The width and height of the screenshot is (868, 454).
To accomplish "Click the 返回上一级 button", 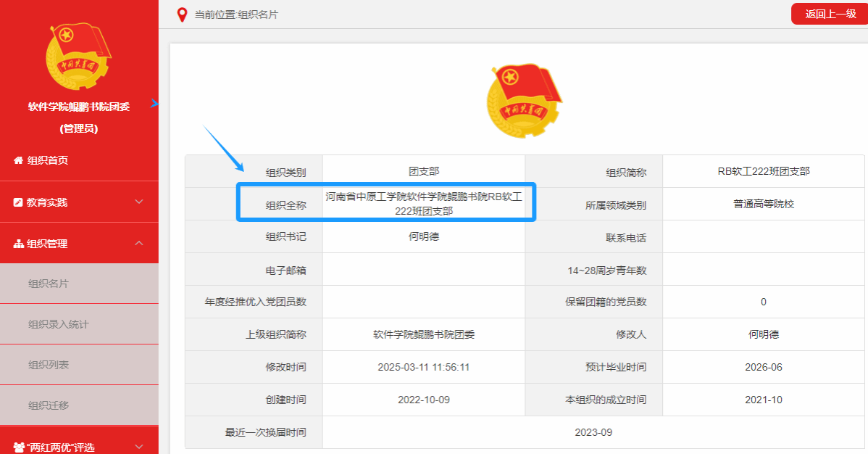I will tap(830, 14).
